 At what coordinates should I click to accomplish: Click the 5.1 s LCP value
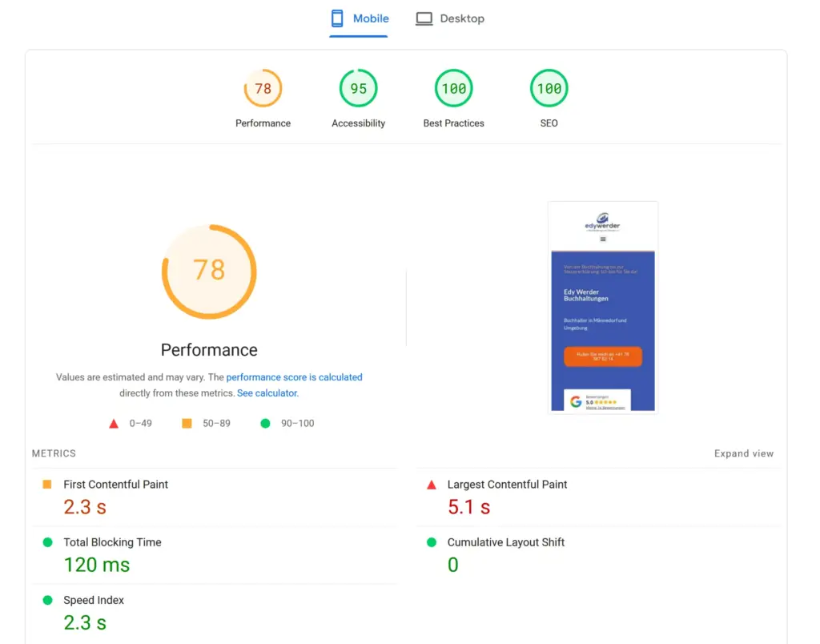click(468, 507)
